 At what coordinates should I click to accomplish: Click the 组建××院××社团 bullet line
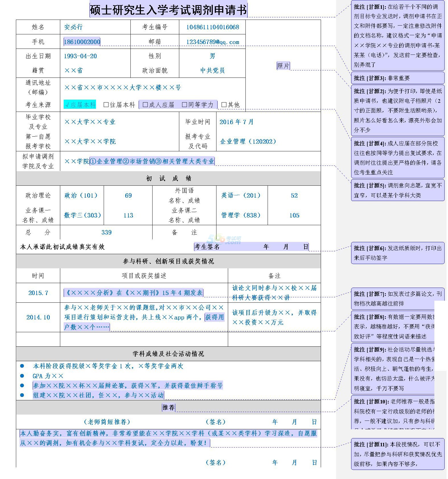tap(99, 395)
